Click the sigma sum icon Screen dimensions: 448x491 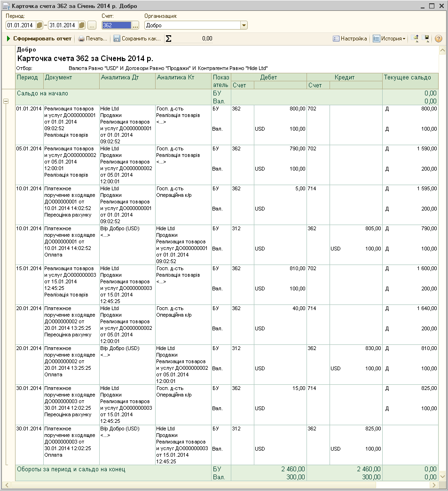(x=169, y=39)
